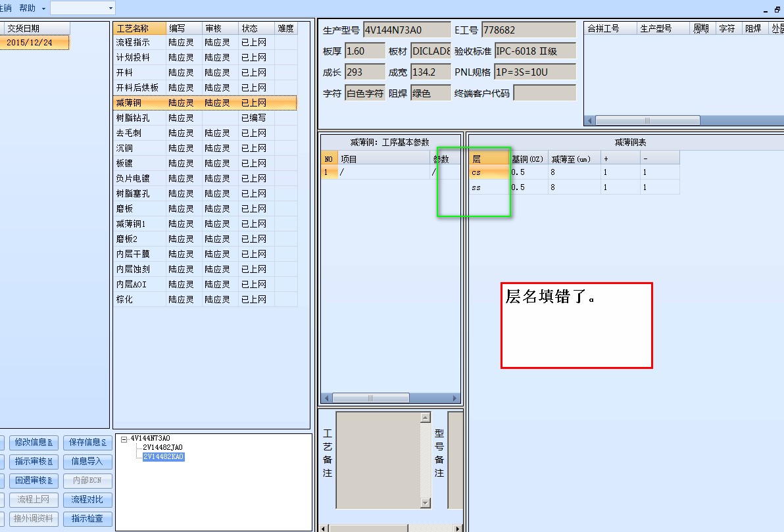
Task: Click inside the 工艺备注 text area
Action: pyautogui.click(x=378, y=460)
